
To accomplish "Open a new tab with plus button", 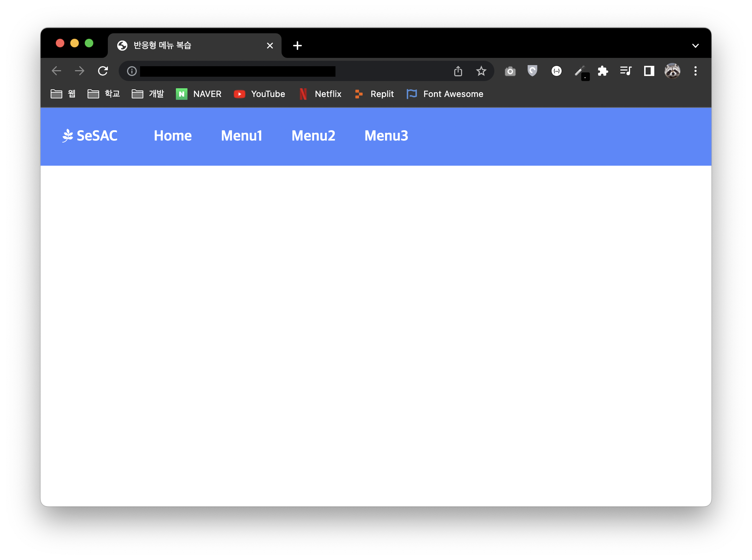I will (x=297, y=46).
